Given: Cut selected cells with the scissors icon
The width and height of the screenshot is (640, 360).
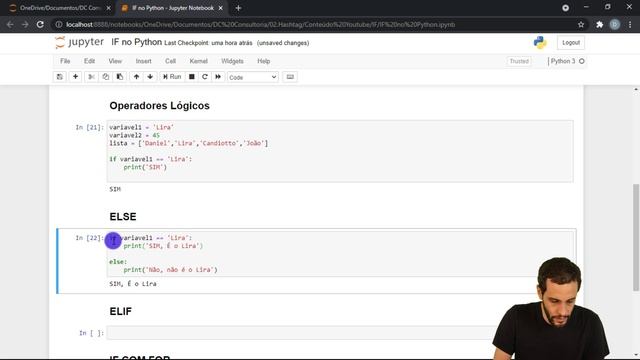Looking at the screenshot, I should coord(91,77).
